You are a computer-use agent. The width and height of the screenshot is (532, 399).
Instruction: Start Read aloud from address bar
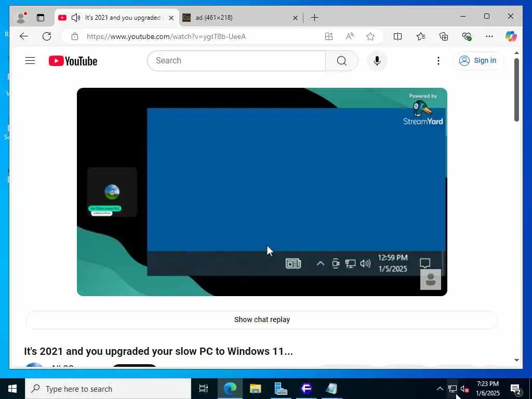(350, 36)
